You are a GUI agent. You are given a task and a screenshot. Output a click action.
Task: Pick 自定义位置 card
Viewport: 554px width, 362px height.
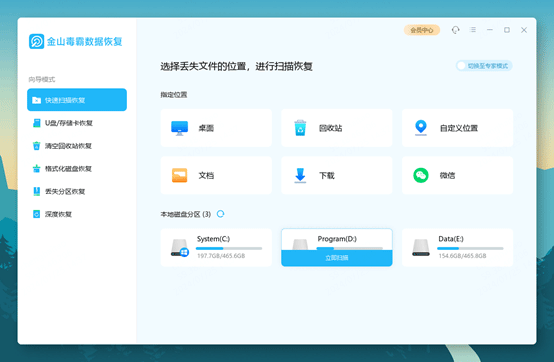[x=458, y=128]
